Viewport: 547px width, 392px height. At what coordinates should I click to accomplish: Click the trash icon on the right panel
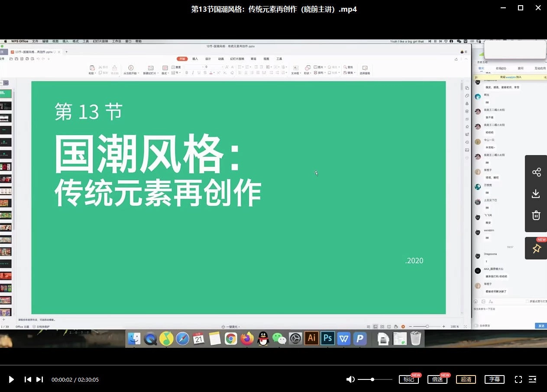pos(536,215)
